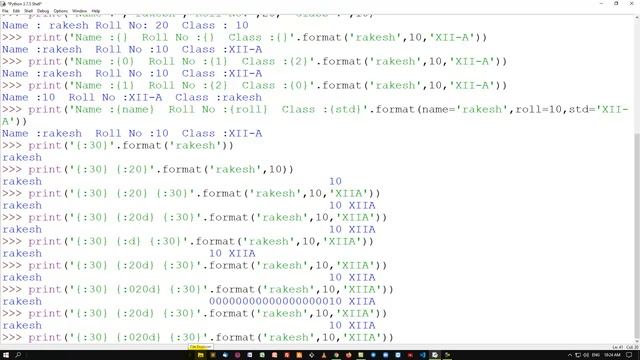This screenshot has width=640, height=360.
Task: Click the format line with name='rakesh',roll=10
Action: [x=315, y=115]
